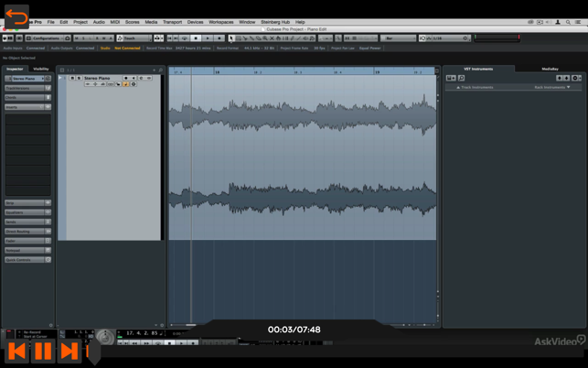Viewport: 588px width, 368px height.
Task: Switch to the MediaBay tab
Action: [550, 69]
